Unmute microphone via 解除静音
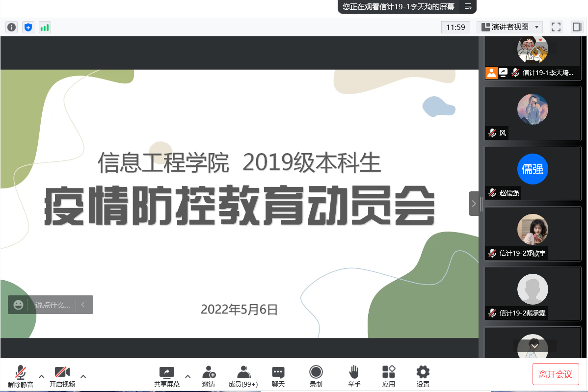Screen dimensions: 588x392 pyautogui.click(x=20, y=376)
